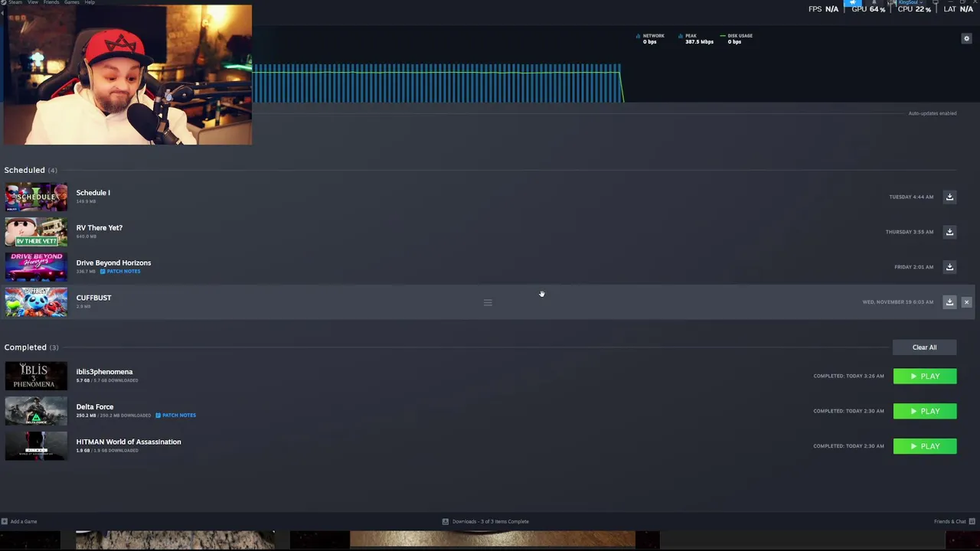View Delta Force patch notes
Image resolution: width=980 pixels, height=551 pixels.
coord(176,416)
